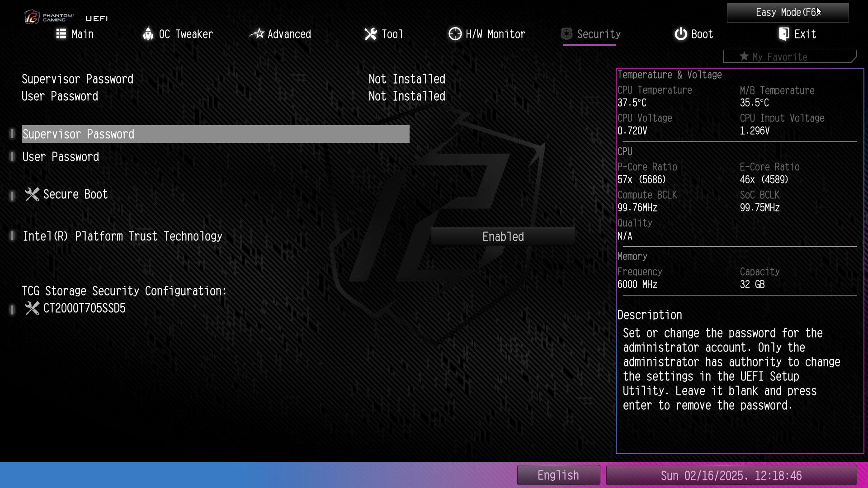Screen dimensions: 868x488
Task: Click the Tool tab wrench icon
Action: click(x=371, y=34)
